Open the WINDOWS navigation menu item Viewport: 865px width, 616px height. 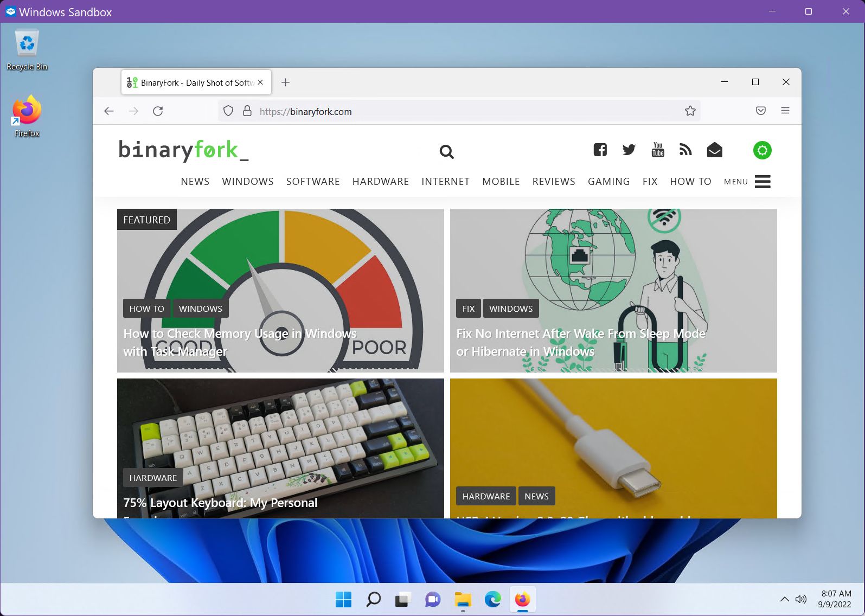(x=248, y=182)
